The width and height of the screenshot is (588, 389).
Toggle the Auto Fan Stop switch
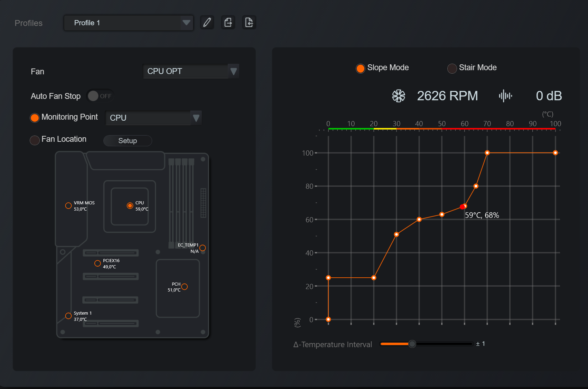[x=100, y=96]
